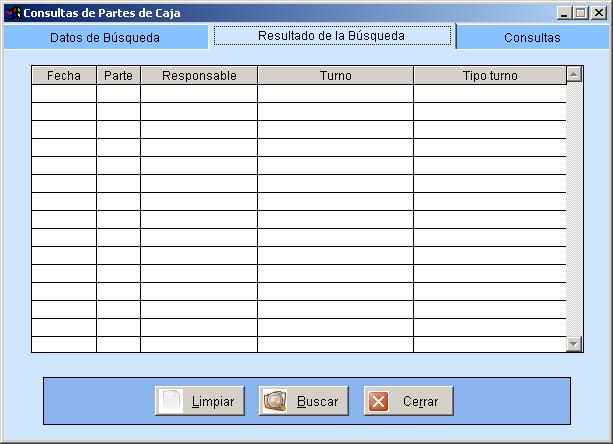Minimize the Consultas de Partes de Caja window
Screen dimensions: 613x444
(565, 13)
